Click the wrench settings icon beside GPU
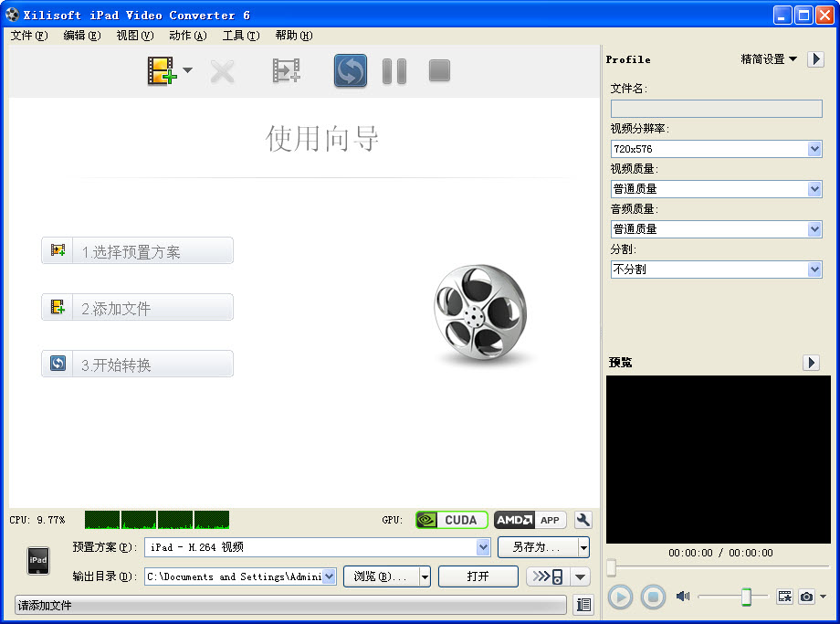 coord(583,520)
